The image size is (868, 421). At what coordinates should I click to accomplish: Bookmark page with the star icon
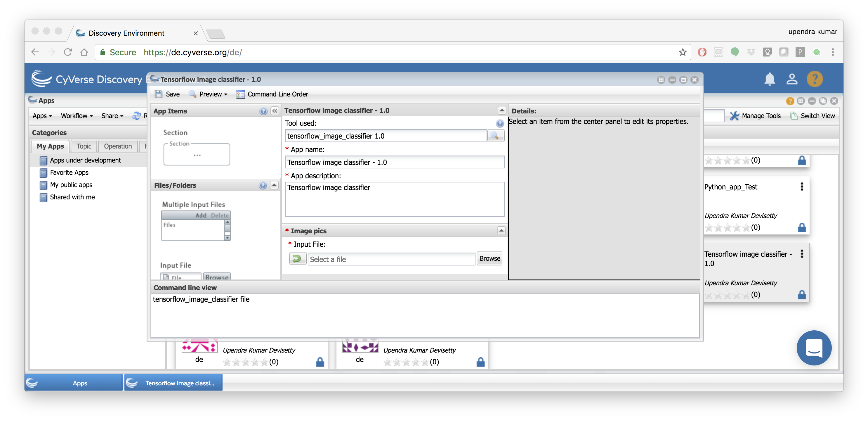(682, 52)
